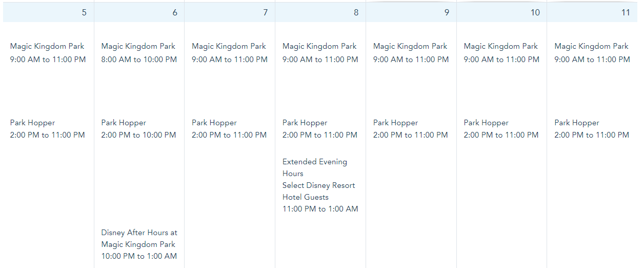Click Select Disney Resort Hotel Guests text

(318, 191)
